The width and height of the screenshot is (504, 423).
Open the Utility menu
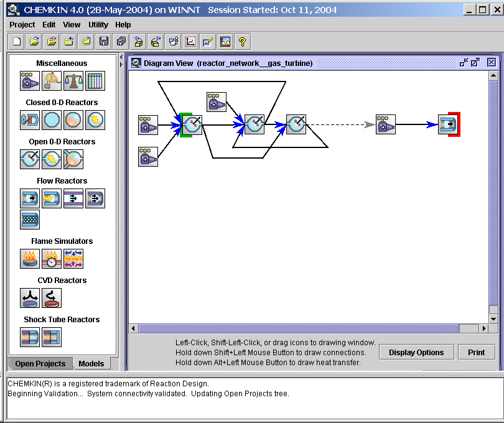[98, 25]
